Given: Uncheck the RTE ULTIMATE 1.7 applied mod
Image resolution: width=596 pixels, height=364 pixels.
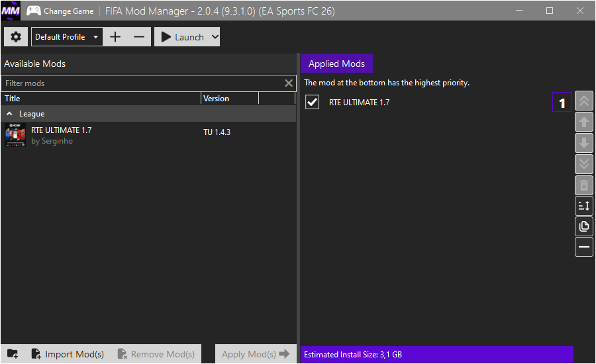Looking at the screenshot, I should (312, 103).
